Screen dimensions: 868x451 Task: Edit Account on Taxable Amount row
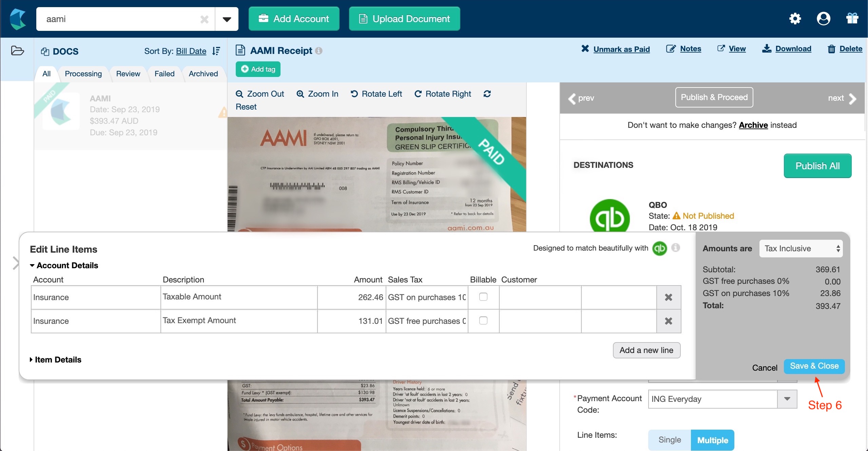96,297
